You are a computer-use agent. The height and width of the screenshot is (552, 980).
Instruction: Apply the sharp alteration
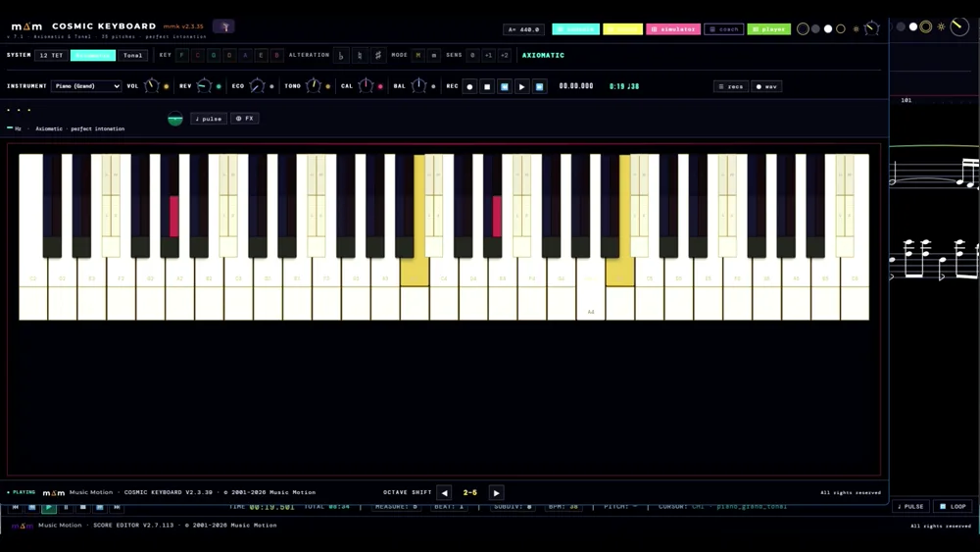point(377,55)
